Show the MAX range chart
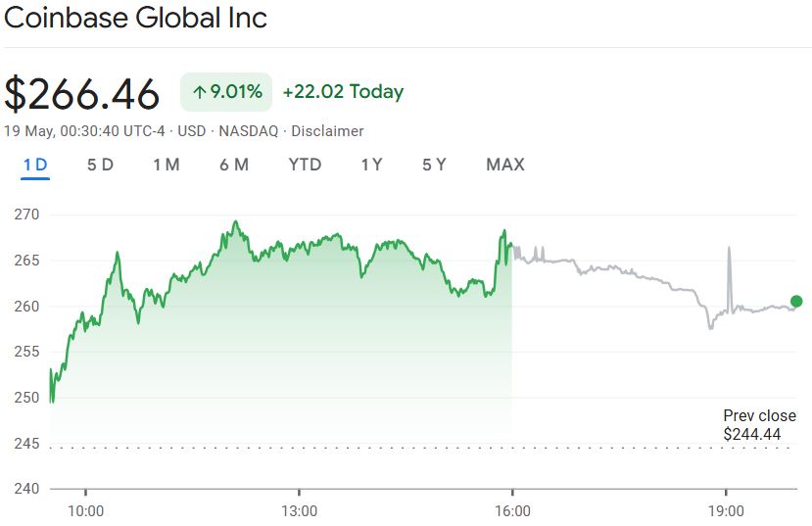Viewport: 812px width, 526px height. pyautogui.click(x=505, y=165)
